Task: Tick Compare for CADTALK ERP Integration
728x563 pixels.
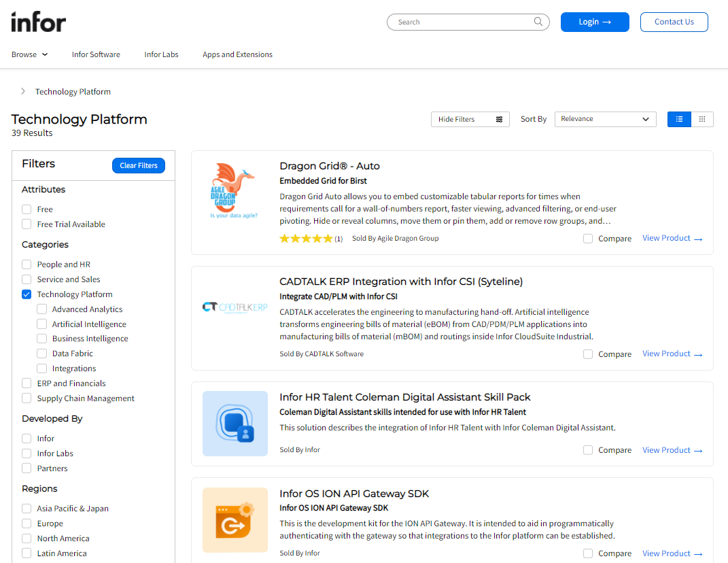Action: [588, 354]
